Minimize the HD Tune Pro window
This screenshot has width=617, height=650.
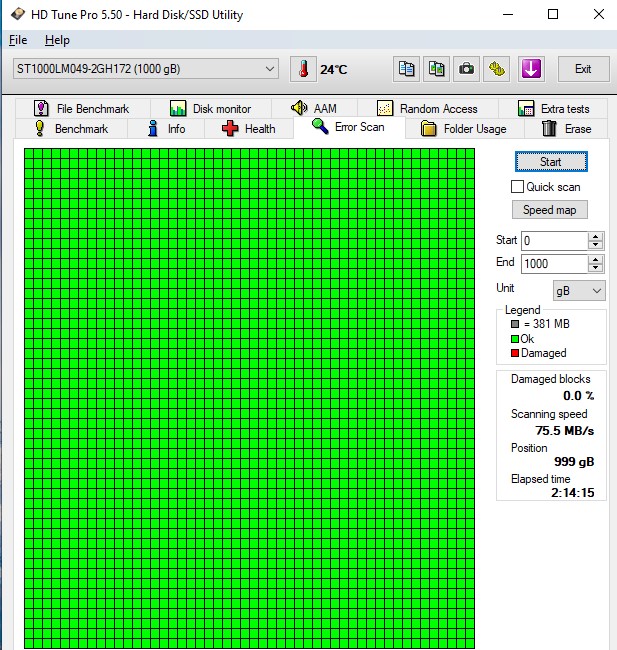pyautogui.click(x=508, y=15)
